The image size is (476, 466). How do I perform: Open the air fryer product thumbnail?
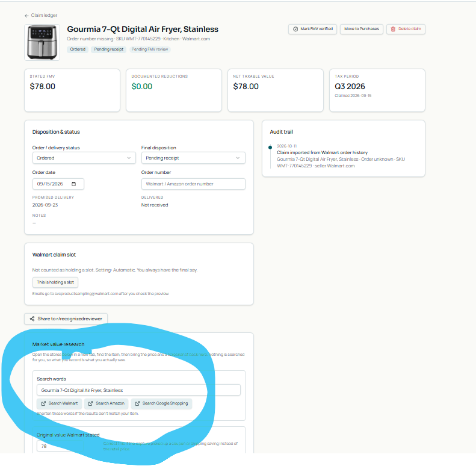coord(42,42)
